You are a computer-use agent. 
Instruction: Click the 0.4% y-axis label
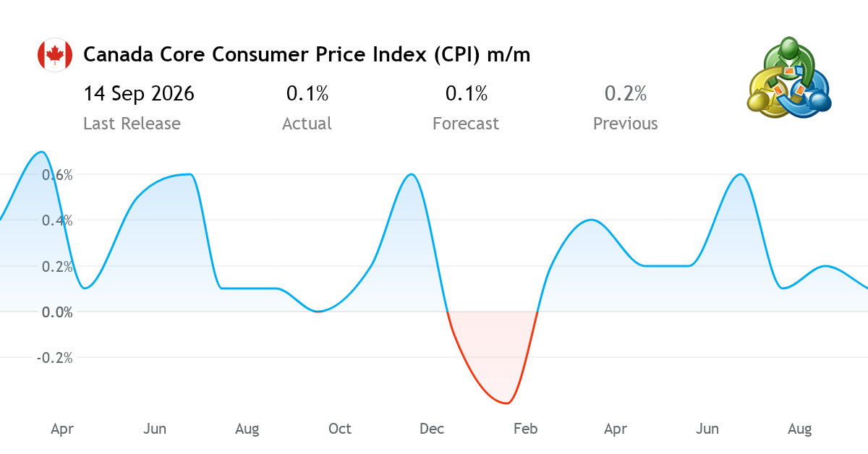(57, 220)
